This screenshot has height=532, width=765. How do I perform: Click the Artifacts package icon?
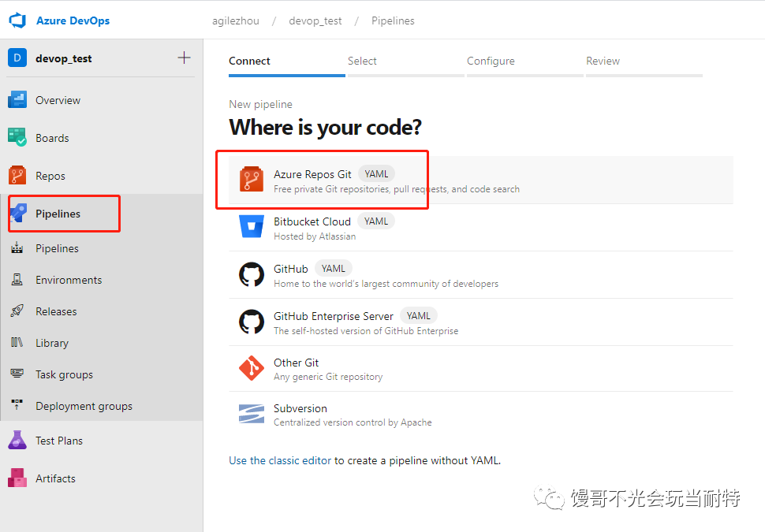[x=17, y=478]
